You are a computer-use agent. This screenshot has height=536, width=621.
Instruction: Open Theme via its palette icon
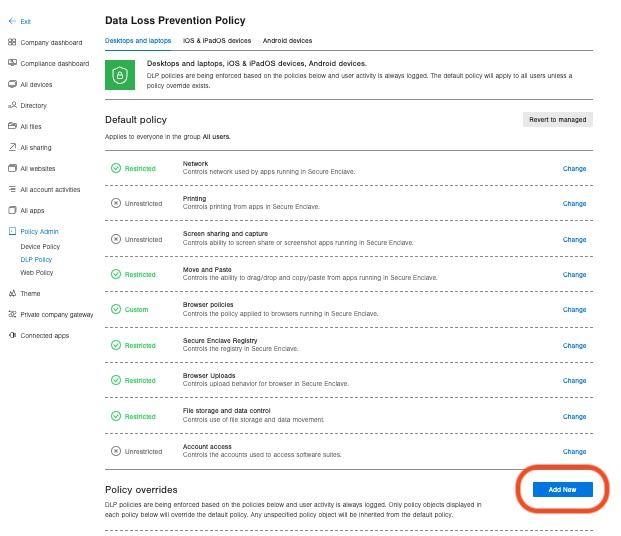point(12,293)
